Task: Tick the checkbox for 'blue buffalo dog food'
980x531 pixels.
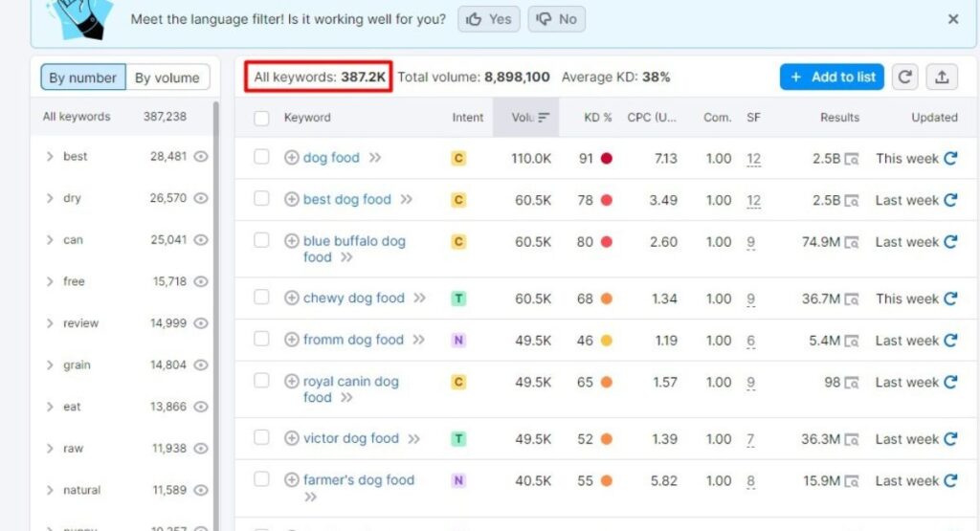Action: click(x=261, y=240)
